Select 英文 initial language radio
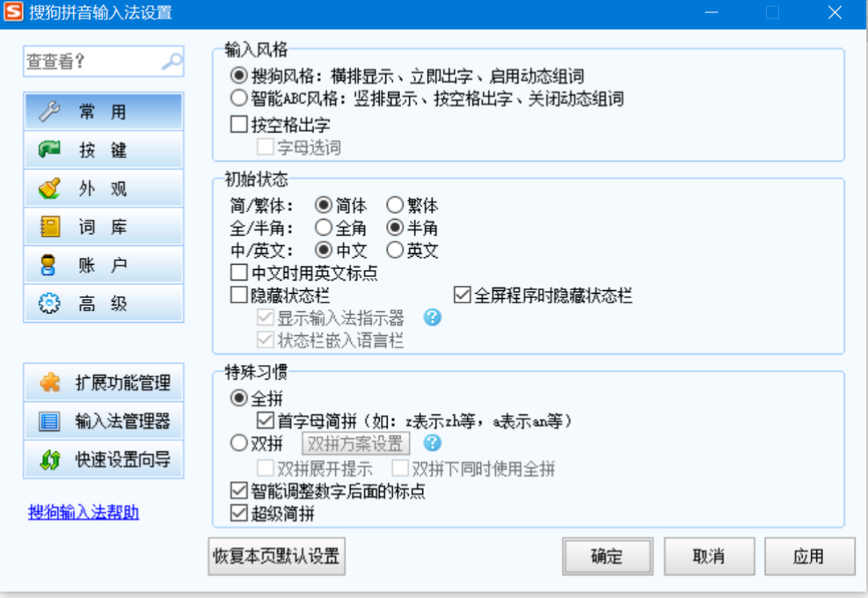 point(395,250)
